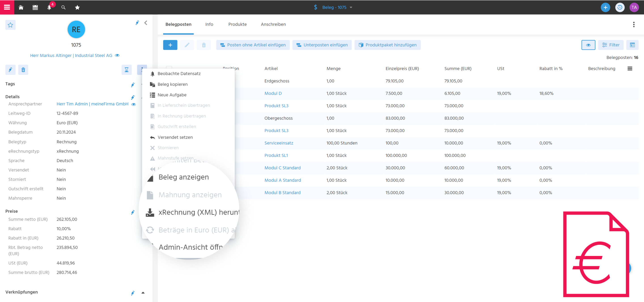Click the blue plus quick-create button
Viewport: 644px width, 302px height.
605,8
